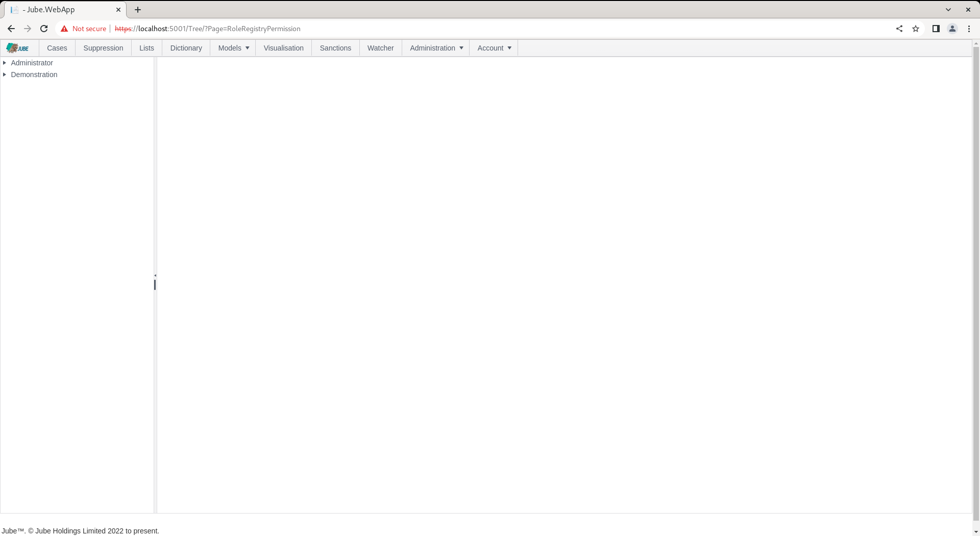The image size is (980, 536).
Task: Toggle the browser side panel icon
Action: click(936, 29)
